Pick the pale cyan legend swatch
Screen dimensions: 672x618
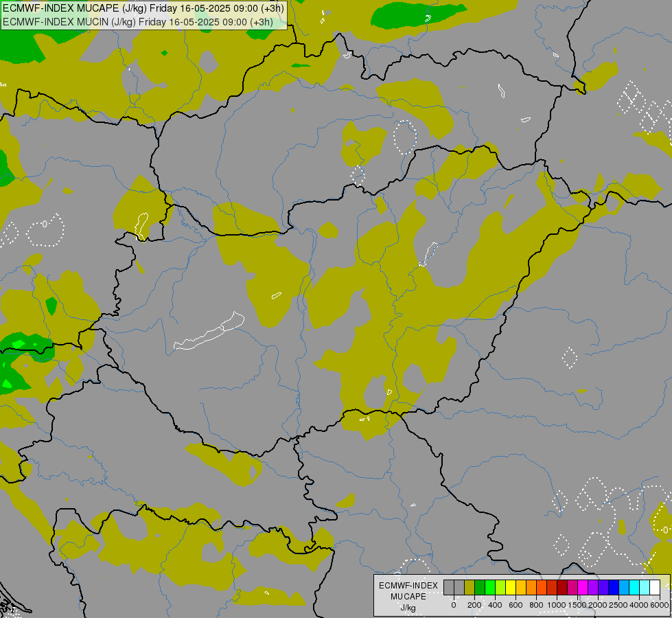coord(645,587)
